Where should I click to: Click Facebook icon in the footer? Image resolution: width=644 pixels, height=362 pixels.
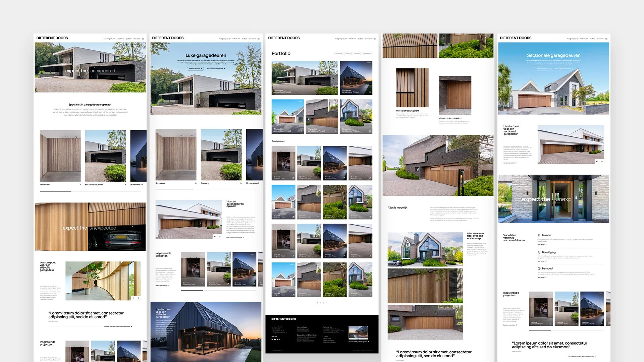277,340
